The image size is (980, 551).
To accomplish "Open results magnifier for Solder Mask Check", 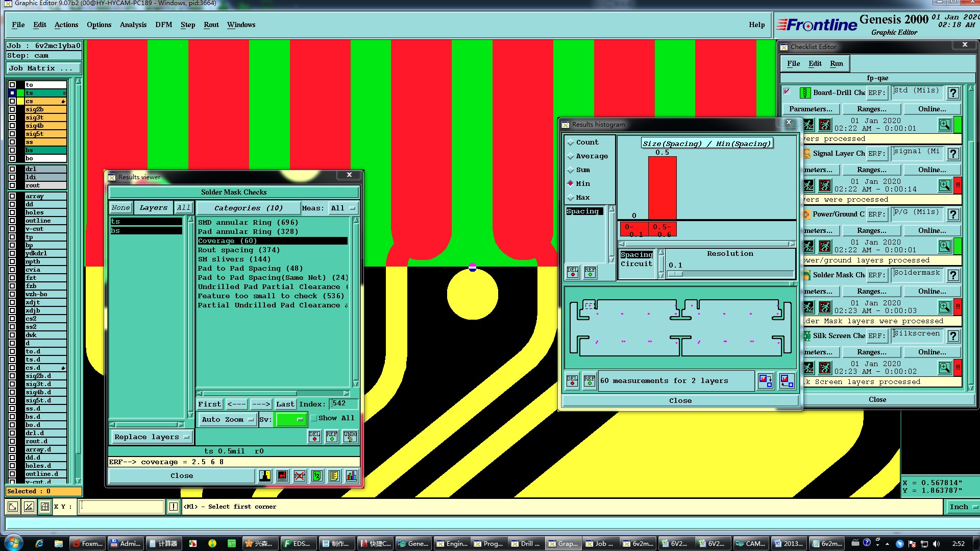I will [x=945, y=306].
